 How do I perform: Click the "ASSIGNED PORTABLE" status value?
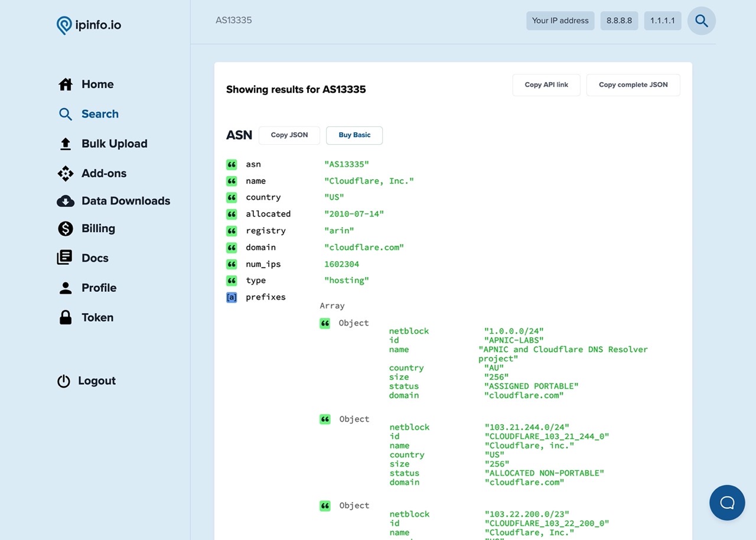click(x=532, y=386)
